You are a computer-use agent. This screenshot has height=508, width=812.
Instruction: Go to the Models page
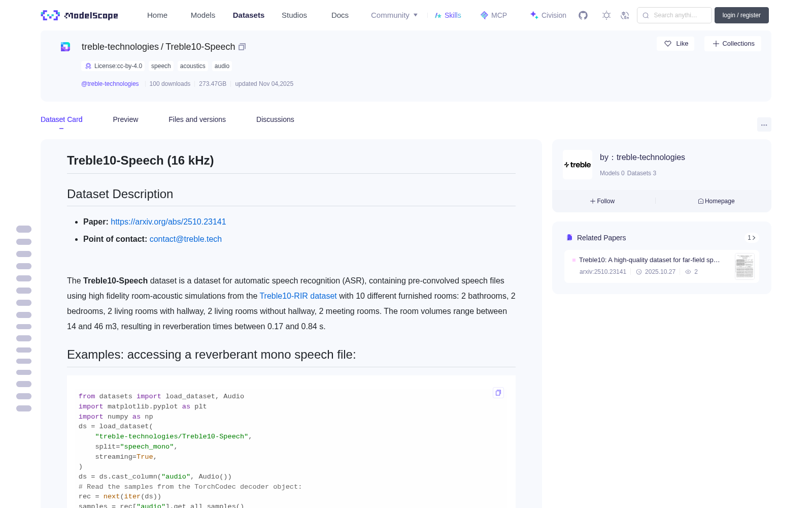[x=203, y=15]
